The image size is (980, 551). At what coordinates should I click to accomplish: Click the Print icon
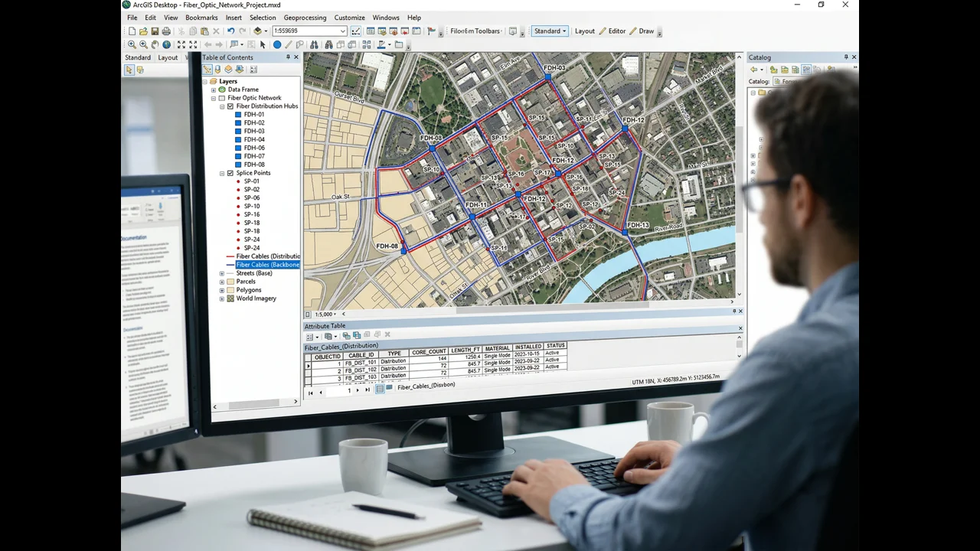tap(166, 31)
